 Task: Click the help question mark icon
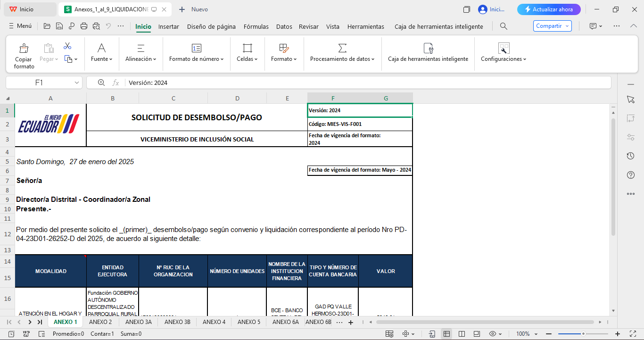[631, 175]
